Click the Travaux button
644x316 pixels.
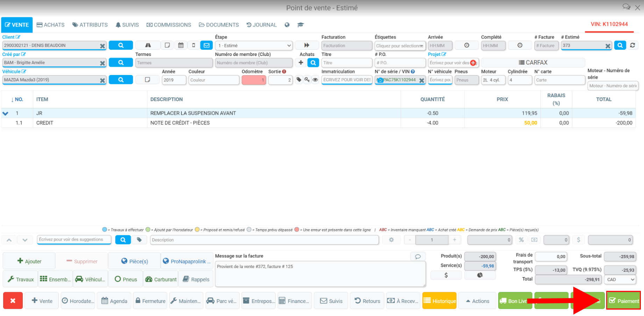coord(20,279)
